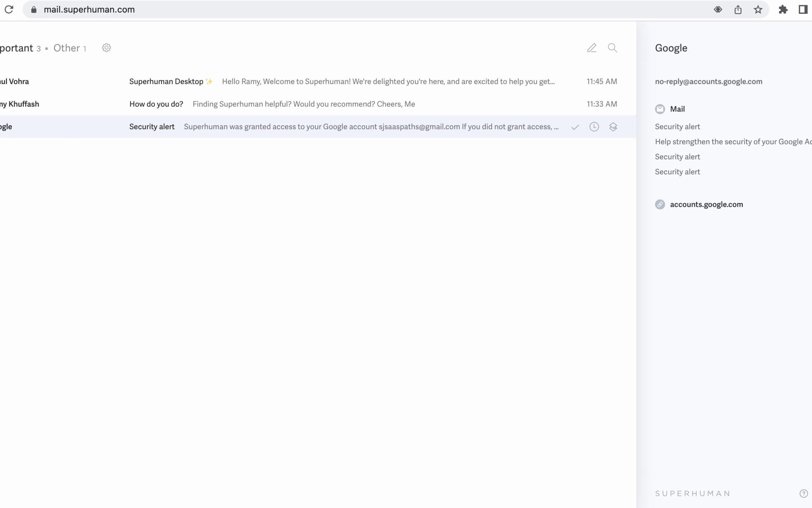Image resolution: width=812 pixels, height=508 pixels.
Task: Snooze Security alert with clock icon
Action: 594,127
